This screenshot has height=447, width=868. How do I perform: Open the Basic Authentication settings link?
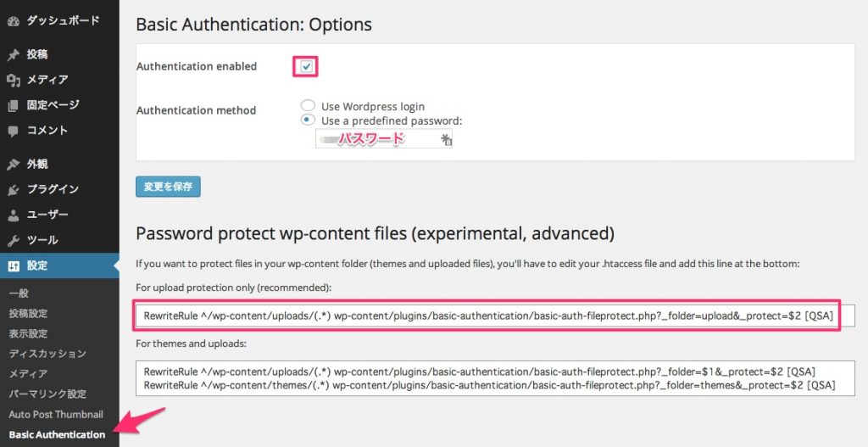pyautogui.click(x=57, y=434)
